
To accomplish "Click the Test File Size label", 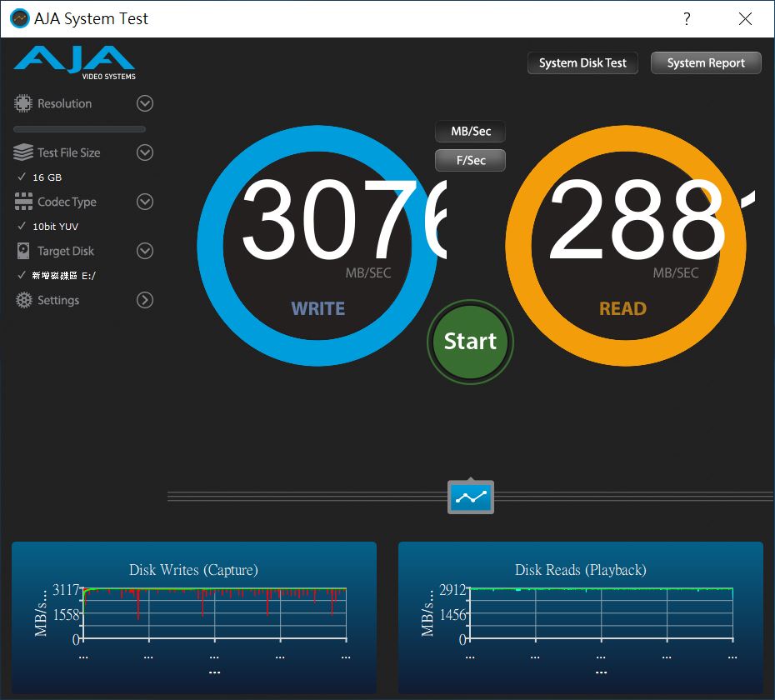I will pyautogui.click(x=69, y=152).
